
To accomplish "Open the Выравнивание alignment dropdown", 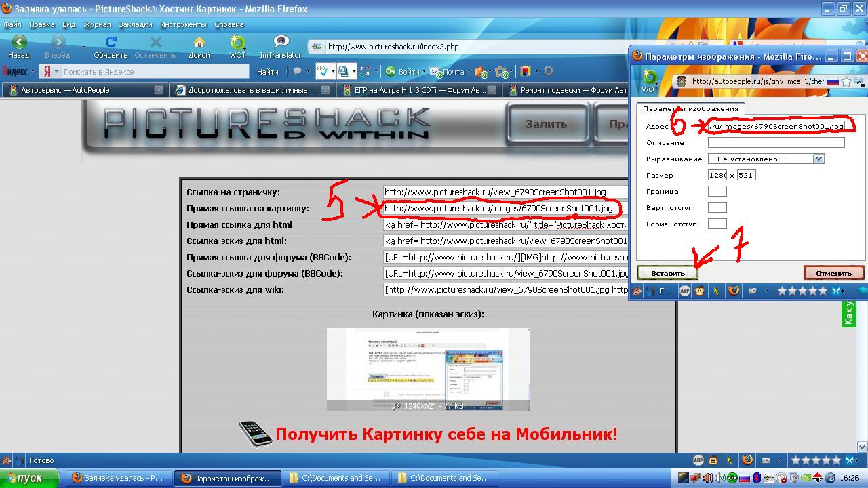I will (766, 159).
